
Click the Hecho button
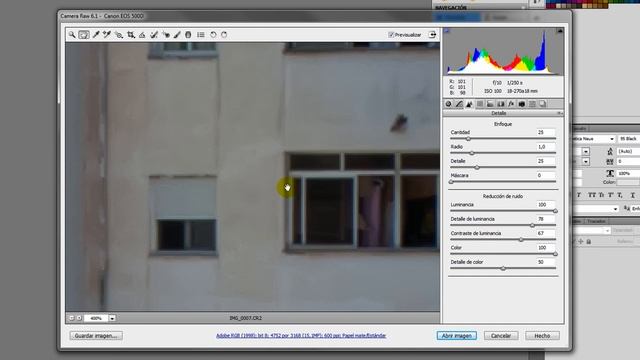click(x=542, y=336)
